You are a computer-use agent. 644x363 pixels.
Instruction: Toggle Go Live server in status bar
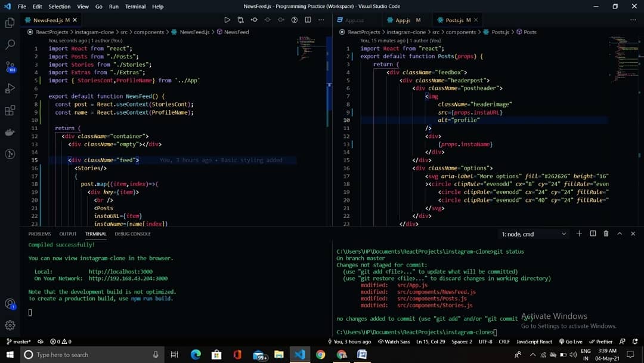click(x=571, y=342)
